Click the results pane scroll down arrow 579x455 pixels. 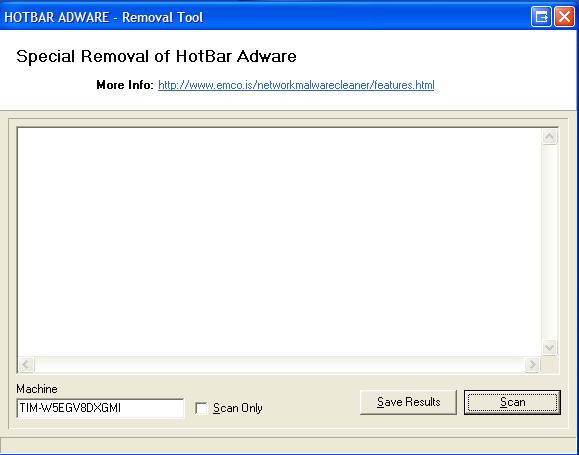click(549, 348)
